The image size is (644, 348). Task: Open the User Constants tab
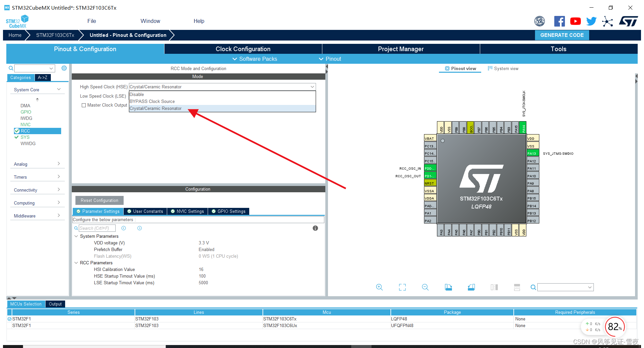(x=145, y=211)
